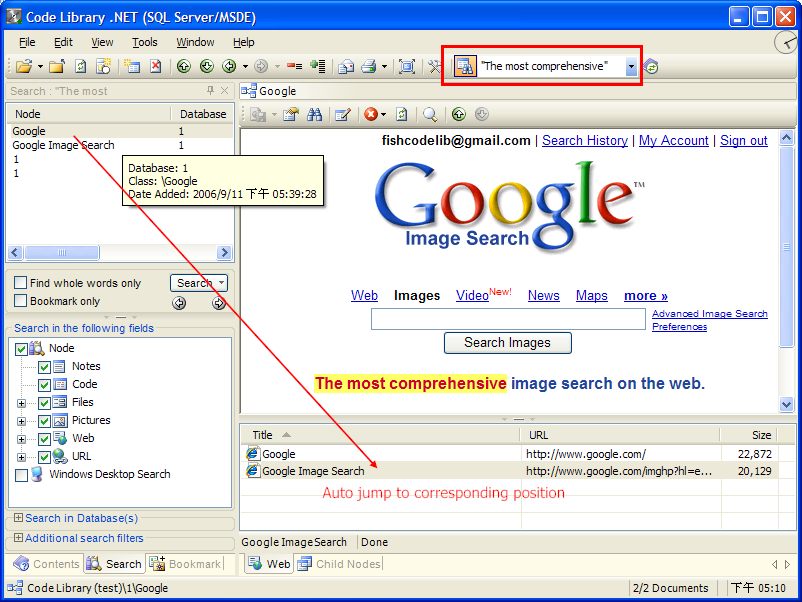This screenshot has height=602, width=802.
Task: Open the File menu
Action: (27, 42)
